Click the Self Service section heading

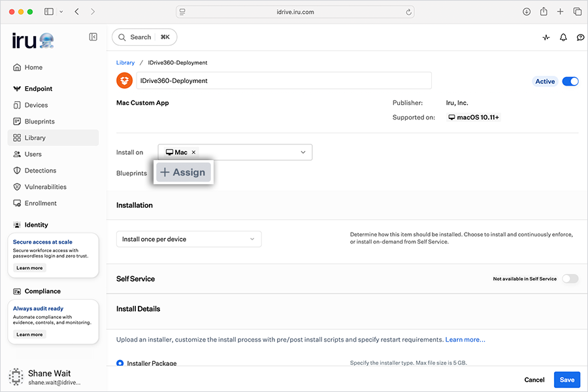(135, 279)
